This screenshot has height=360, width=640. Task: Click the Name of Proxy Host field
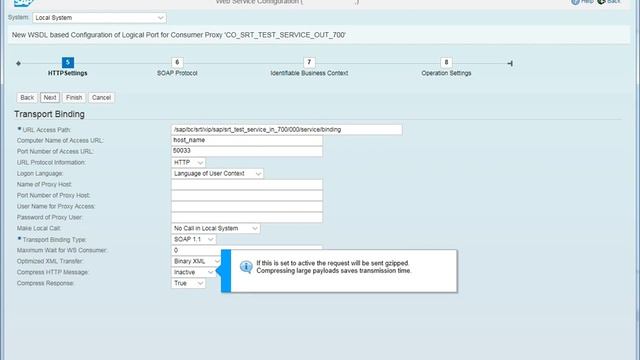tap(247, 184)
